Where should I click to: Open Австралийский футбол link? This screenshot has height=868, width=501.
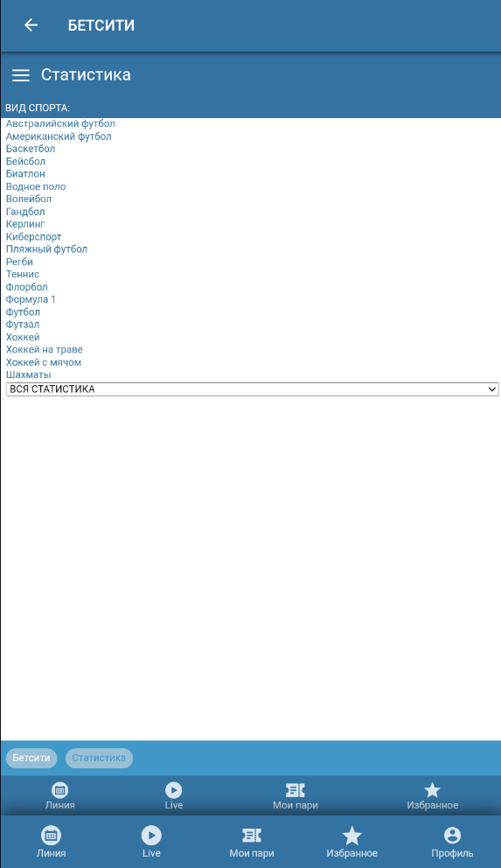click(x=60, y=123)
